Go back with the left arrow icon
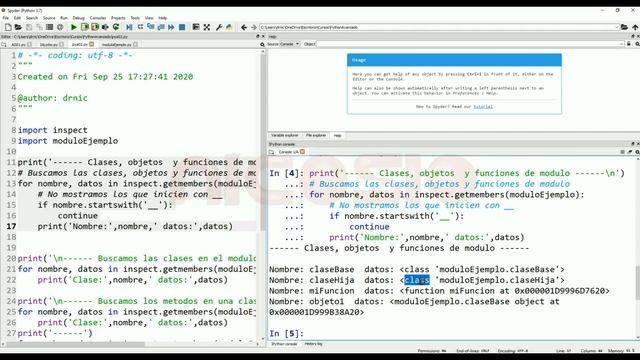 tap(244, 27)
